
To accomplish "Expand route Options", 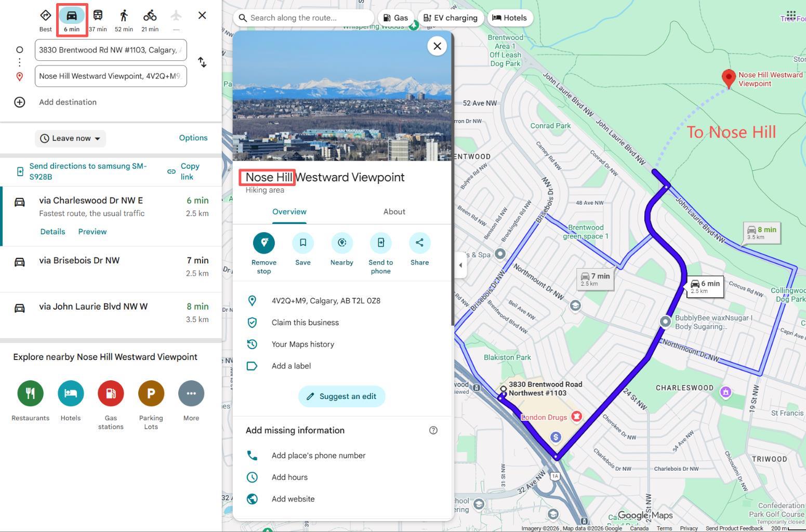I will [193, 138].
